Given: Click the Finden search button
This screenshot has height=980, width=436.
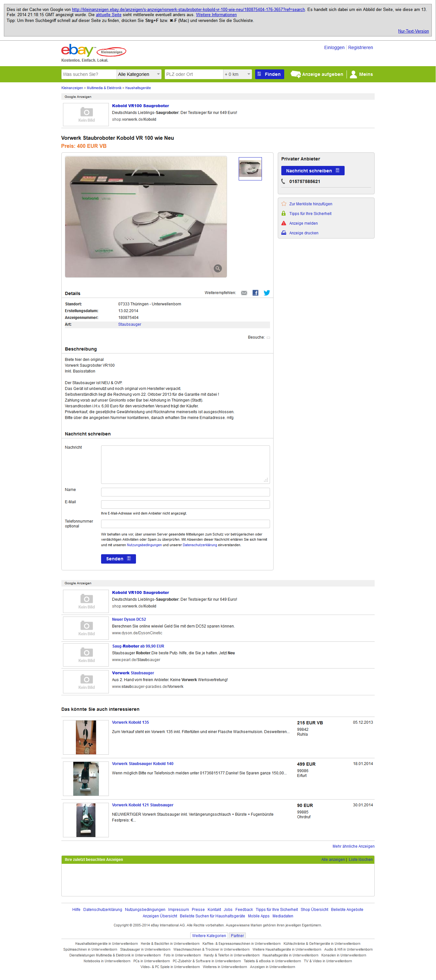Looking at the screenshot, I should point(269,74).
